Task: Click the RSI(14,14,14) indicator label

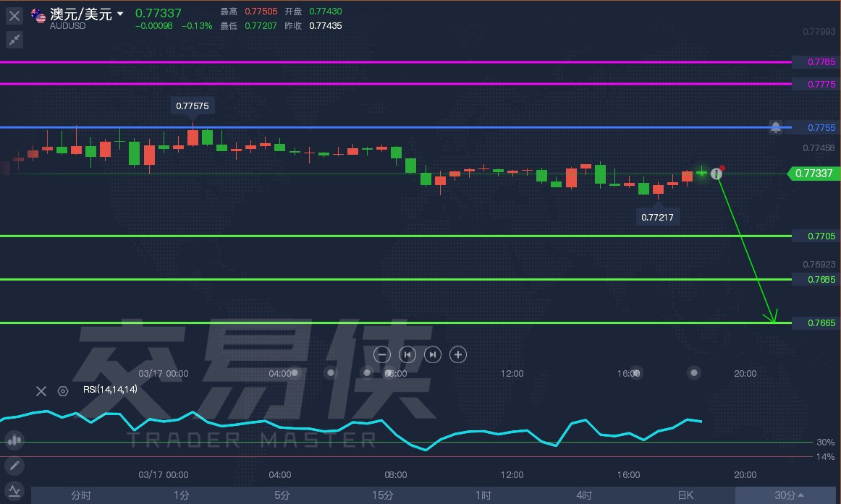Action: 110,389
